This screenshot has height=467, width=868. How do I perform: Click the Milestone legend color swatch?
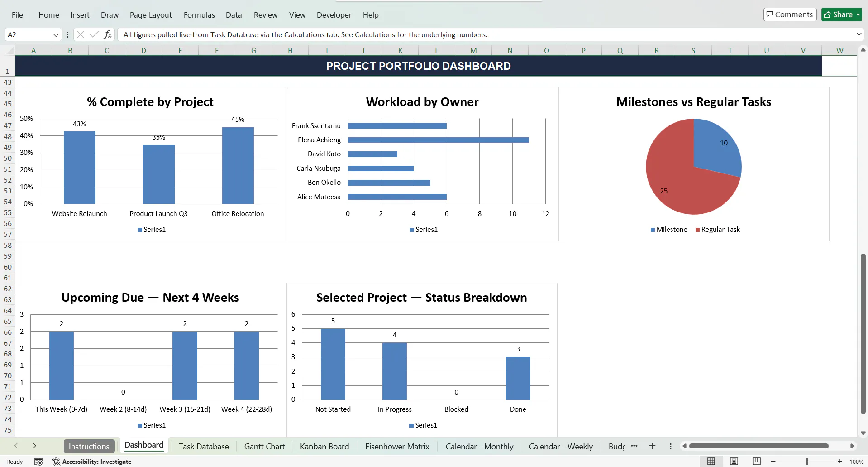[653, 230]
